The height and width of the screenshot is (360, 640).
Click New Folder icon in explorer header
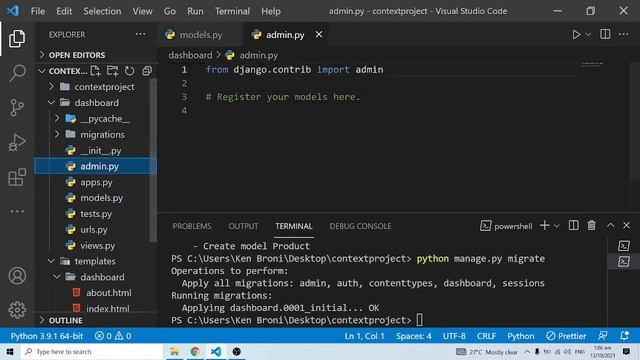tap(112, 71)
